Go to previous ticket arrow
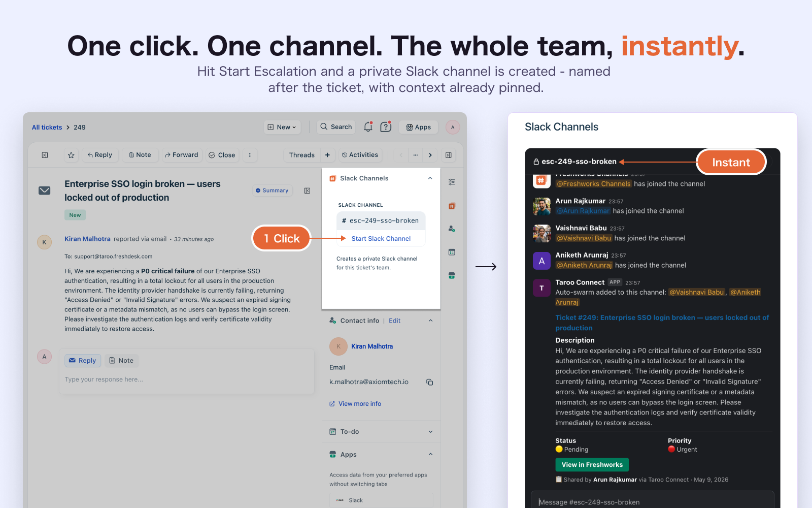Image resolution: width=812 pixels, height=508 pixels. (401, 155)
